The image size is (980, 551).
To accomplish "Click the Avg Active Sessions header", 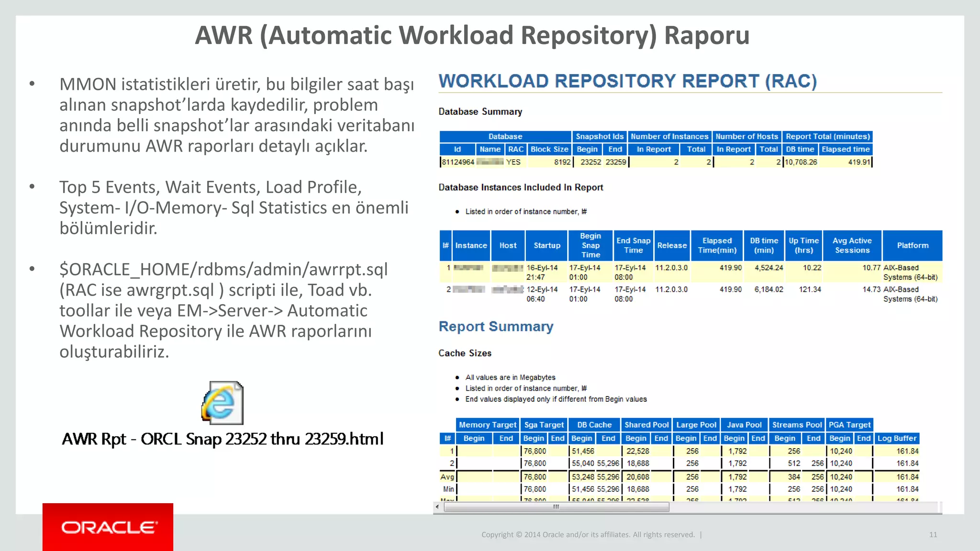I will (852, 245).
